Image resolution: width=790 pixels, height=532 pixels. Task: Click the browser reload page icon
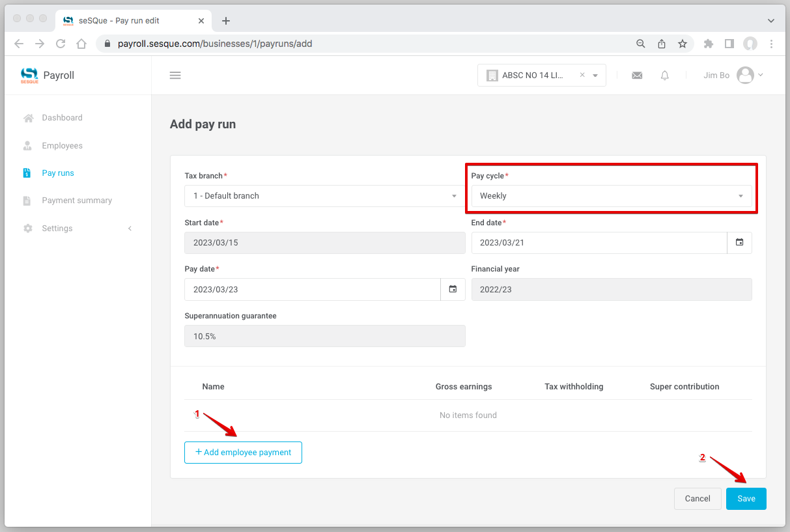(61, 44)
